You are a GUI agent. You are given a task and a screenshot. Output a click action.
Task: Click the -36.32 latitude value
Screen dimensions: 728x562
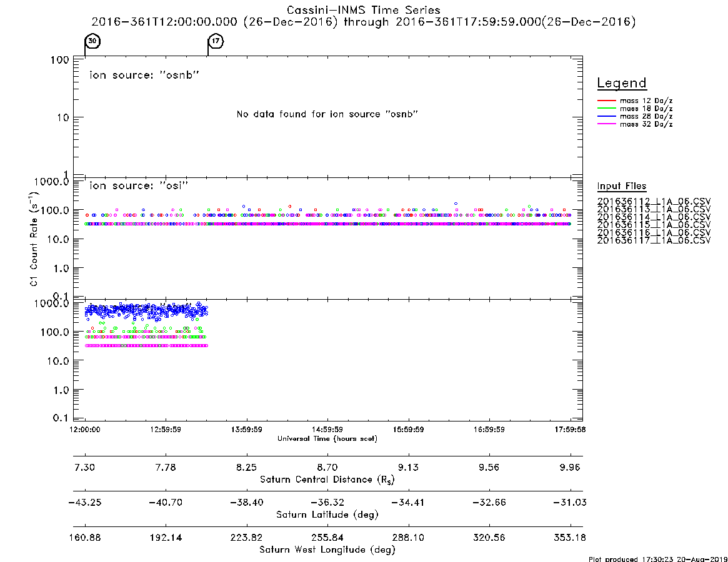coord(327,503)
